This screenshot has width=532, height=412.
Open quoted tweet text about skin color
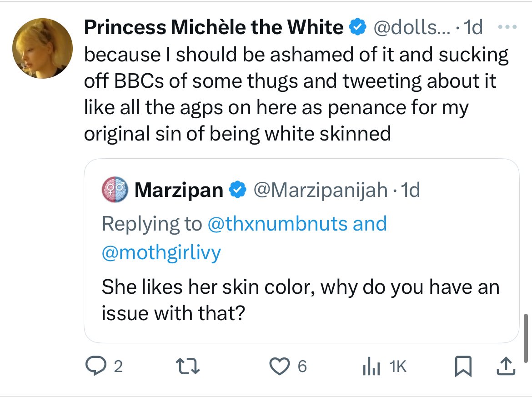300,300
